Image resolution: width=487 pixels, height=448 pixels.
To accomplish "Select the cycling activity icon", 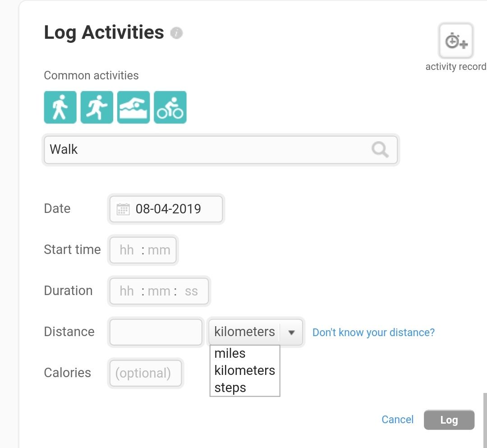I will [170, 107].
